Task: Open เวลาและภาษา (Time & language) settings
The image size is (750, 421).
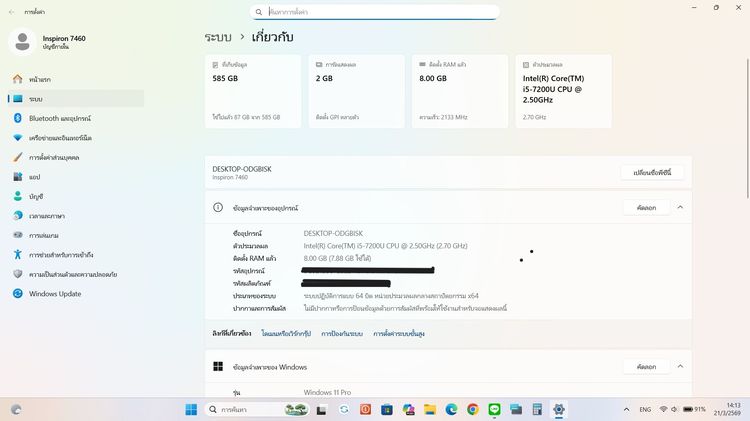Action: point(47,215)
